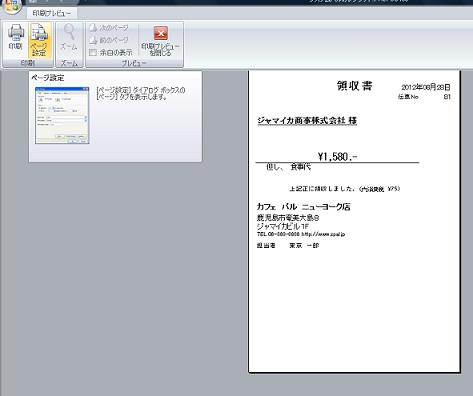The width and height of the screenshot is (473, 396).
Task: Click the date 2012年08月28日 on receipt
Action: pos(426,87)
